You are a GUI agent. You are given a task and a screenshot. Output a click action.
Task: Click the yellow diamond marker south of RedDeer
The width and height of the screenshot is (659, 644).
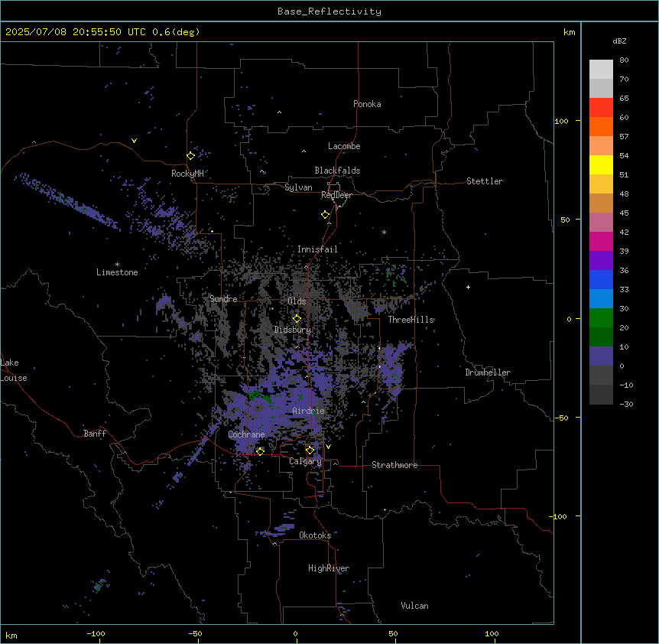coord(326,215)
